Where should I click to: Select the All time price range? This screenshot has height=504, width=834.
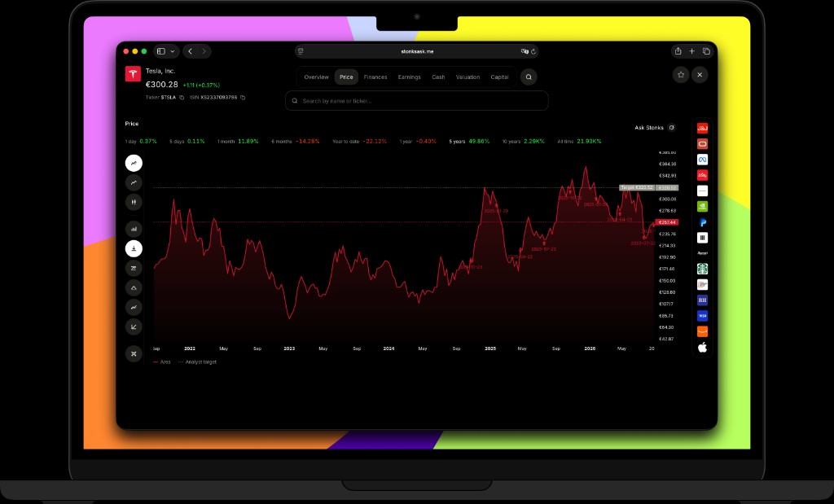(579, 142)
